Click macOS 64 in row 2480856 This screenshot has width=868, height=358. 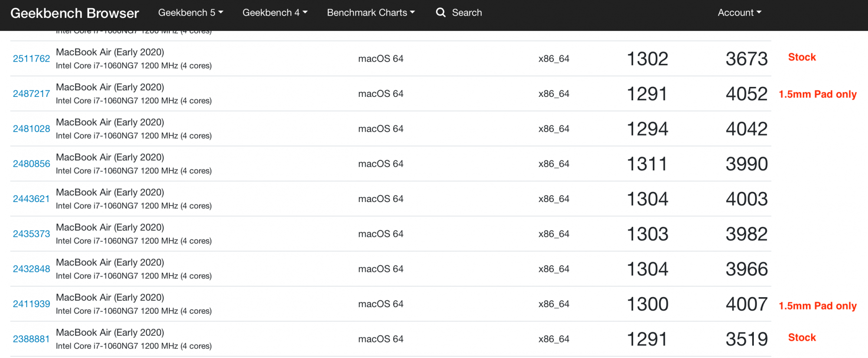click(x=381, y=164)
